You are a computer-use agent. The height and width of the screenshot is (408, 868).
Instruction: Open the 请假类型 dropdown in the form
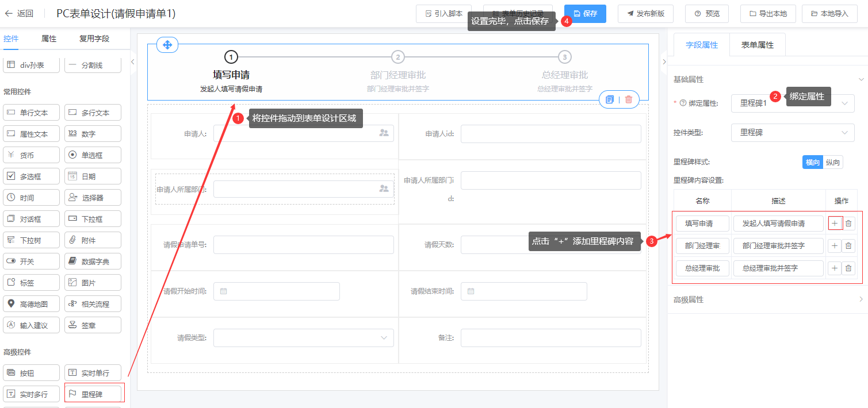pos(304,337)
